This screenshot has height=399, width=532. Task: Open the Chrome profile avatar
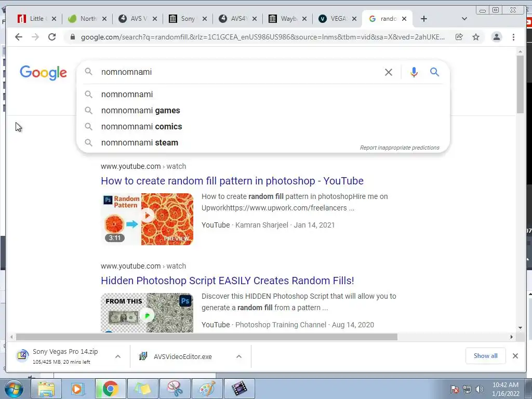click(496, 37)
